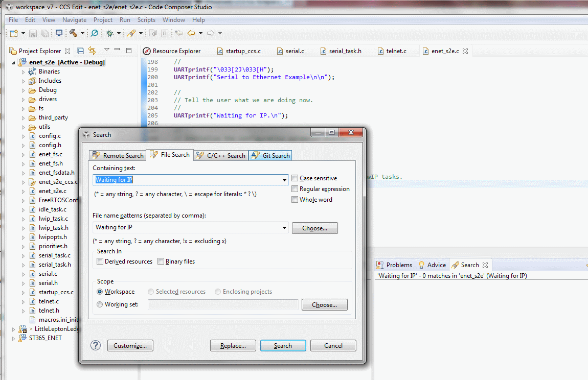Click the Search button in the dialog
Screen dimensions: 588x380
pyautogui.click(x=283, y=345)
